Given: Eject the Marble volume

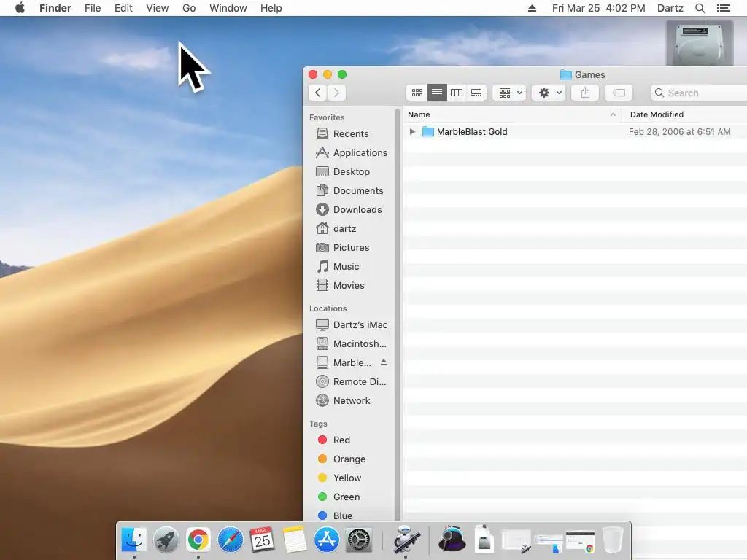Looking at the screenshot, I should click(384, 362).
